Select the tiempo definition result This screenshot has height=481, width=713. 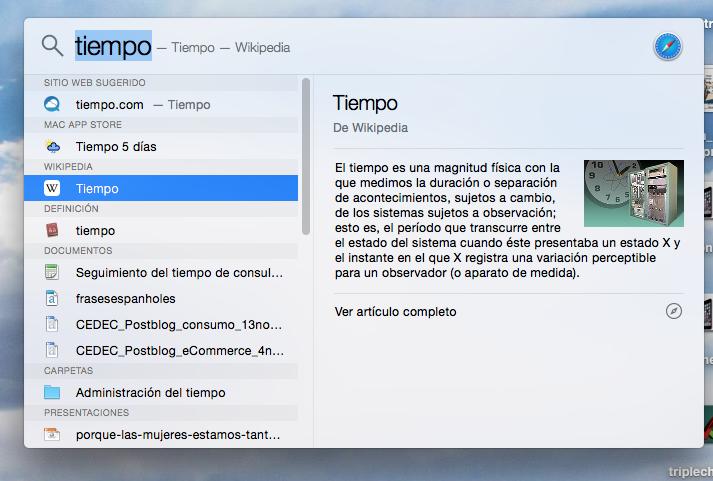96,230
